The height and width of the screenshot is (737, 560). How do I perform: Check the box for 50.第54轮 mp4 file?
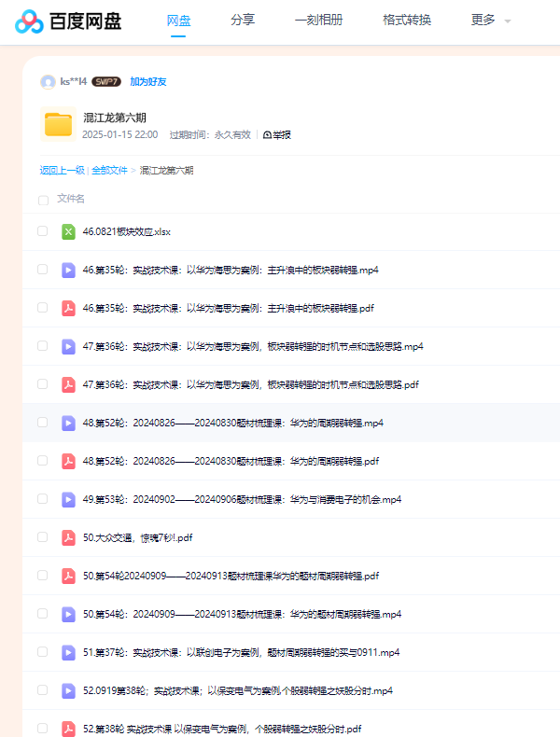coord(42,613)
